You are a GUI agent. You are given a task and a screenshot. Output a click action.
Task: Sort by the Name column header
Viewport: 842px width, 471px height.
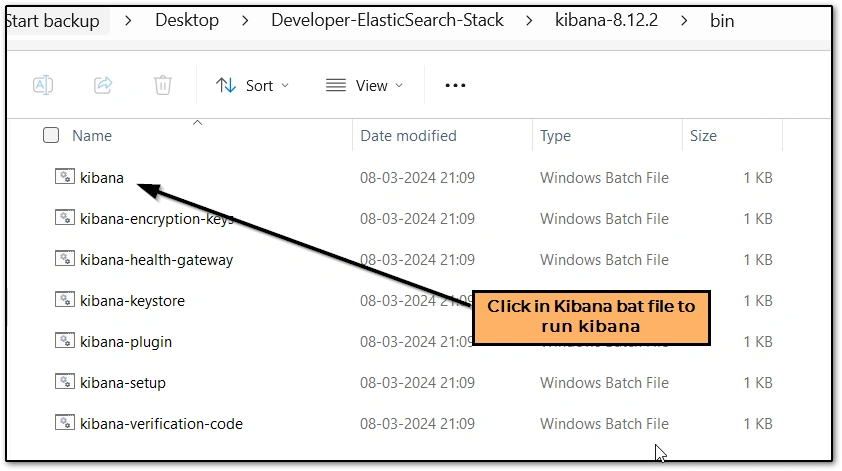click(92, 136)
